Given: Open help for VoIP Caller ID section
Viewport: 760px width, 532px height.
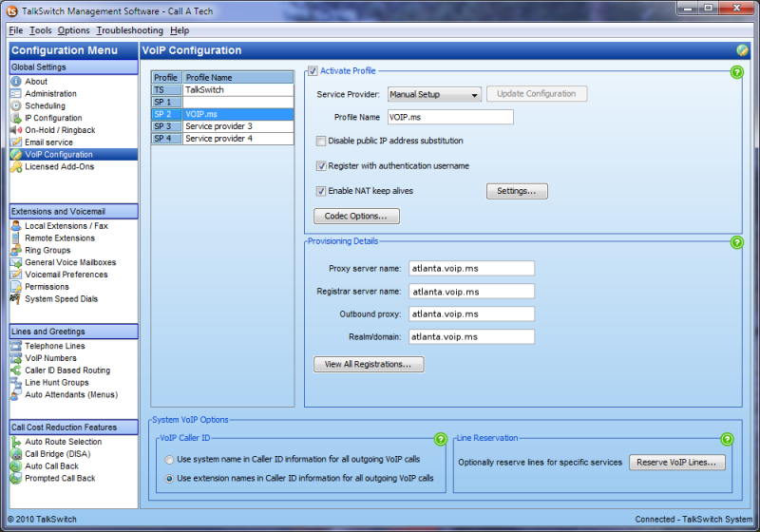Looking at the screenshot, I should pyautogui.click(x=440, y=439).
